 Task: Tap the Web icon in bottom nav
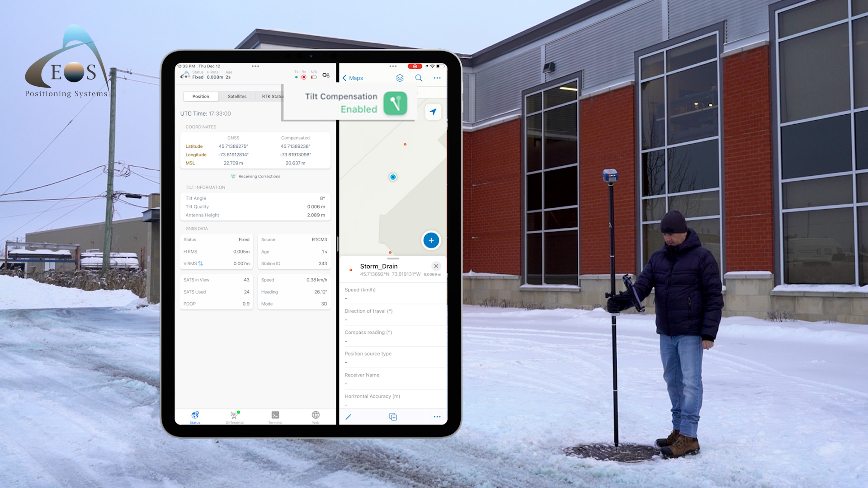pyautogui.click(x=315, y=416)
